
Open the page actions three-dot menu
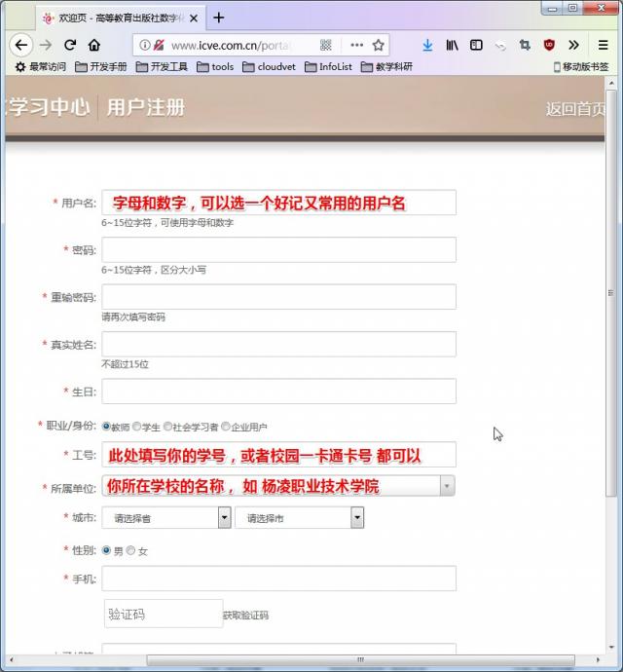pos(356,45)
